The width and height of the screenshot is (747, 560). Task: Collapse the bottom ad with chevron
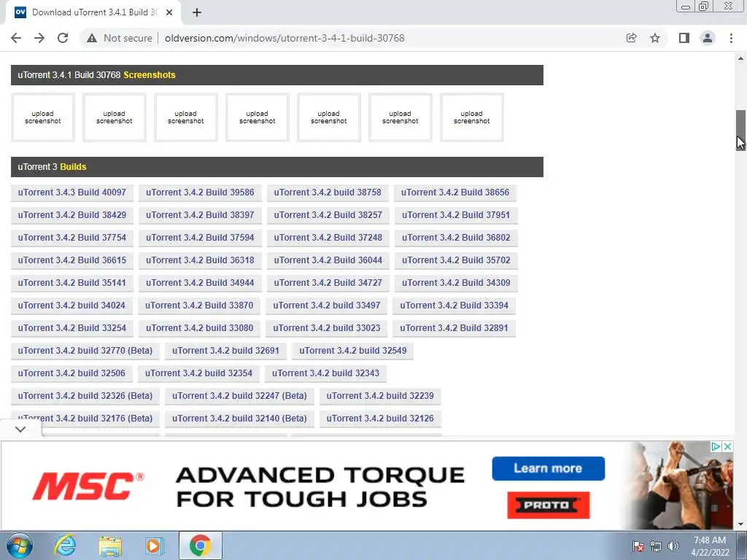click(20, 429)
